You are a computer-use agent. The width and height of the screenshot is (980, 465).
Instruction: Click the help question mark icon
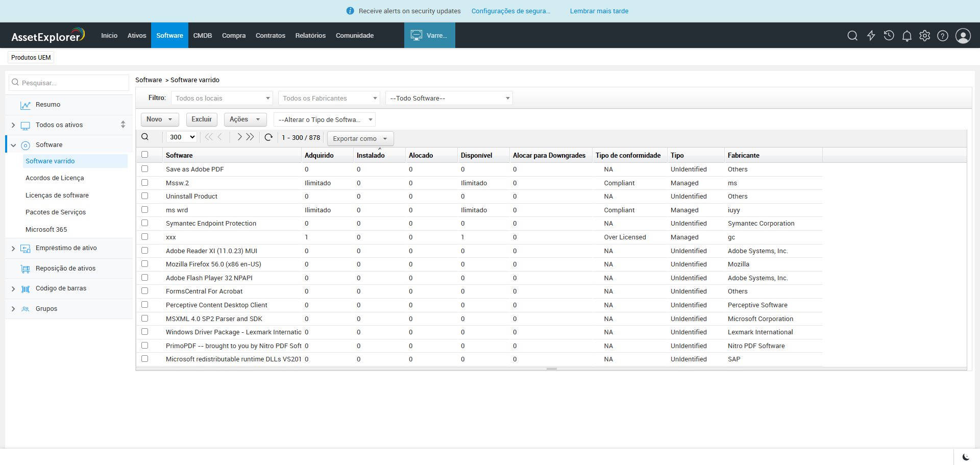click(942, 36)
